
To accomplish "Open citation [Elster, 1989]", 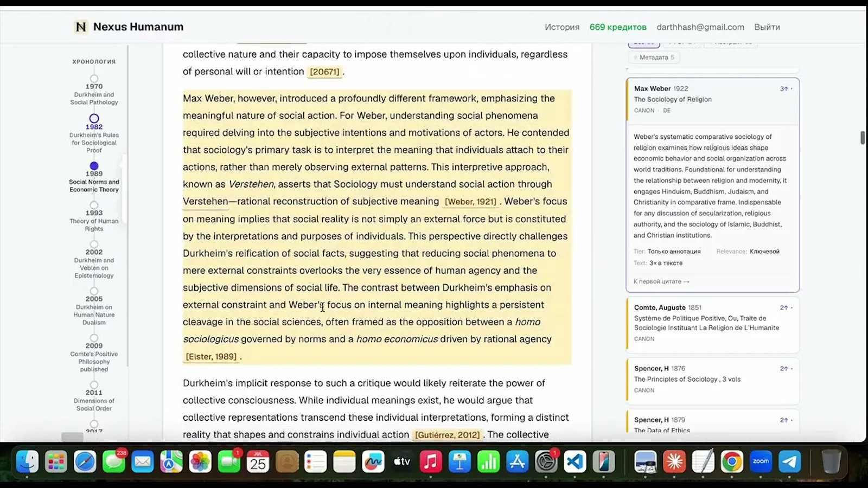I will [x=211, y=356].
